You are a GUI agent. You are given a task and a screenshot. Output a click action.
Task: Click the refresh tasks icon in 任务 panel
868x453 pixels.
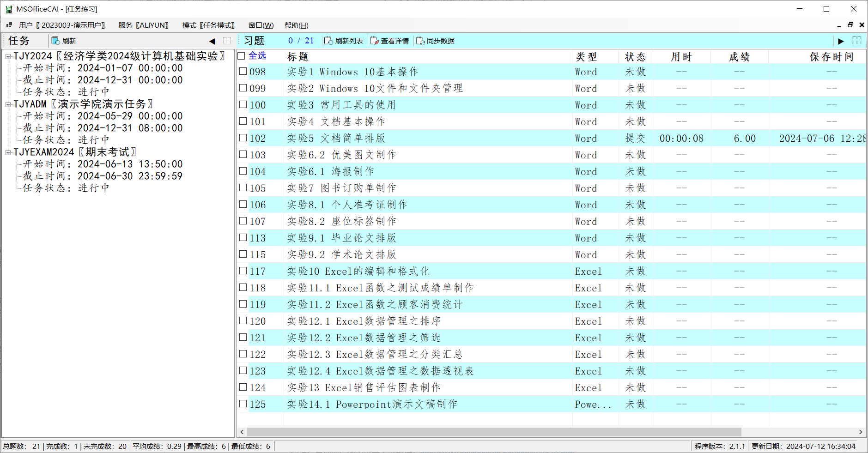(x=55, y=41)
